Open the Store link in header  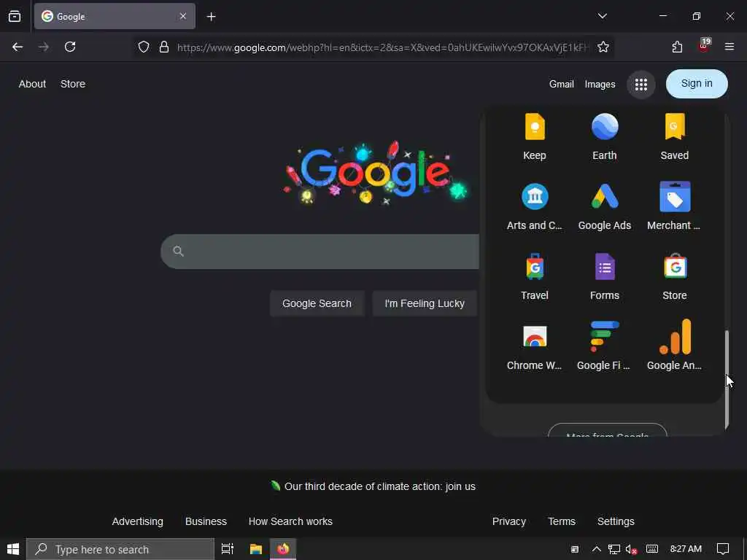(73, 84)
